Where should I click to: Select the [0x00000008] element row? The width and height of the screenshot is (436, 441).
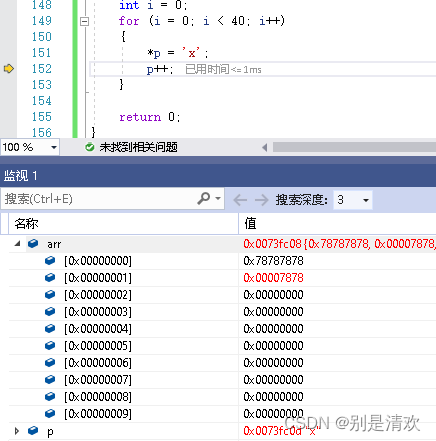point(98,397)
